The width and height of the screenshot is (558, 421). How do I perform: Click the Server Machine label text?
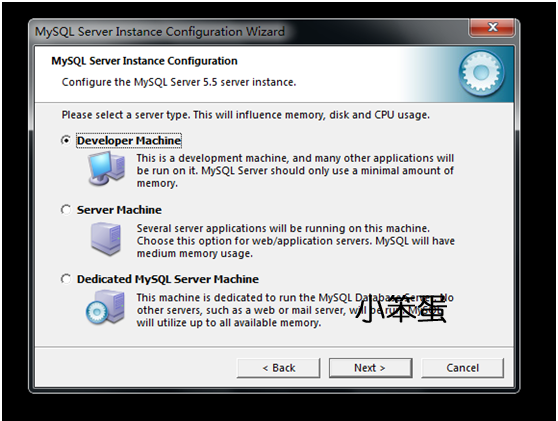click(119, 210)
